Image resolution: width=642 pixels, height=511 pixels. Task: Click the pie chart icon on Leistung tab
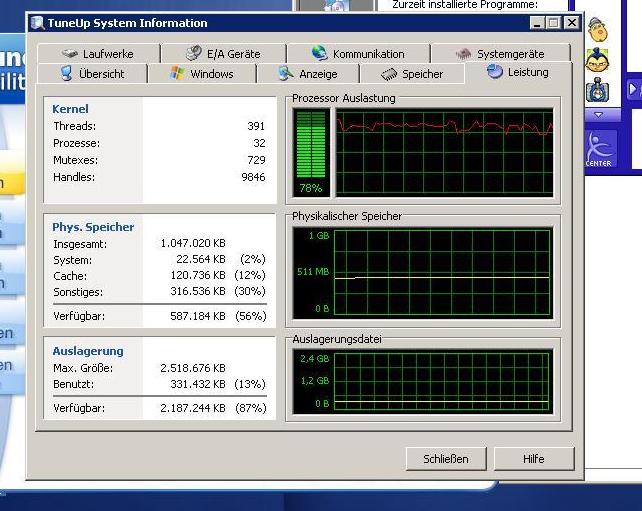[495, 71]
